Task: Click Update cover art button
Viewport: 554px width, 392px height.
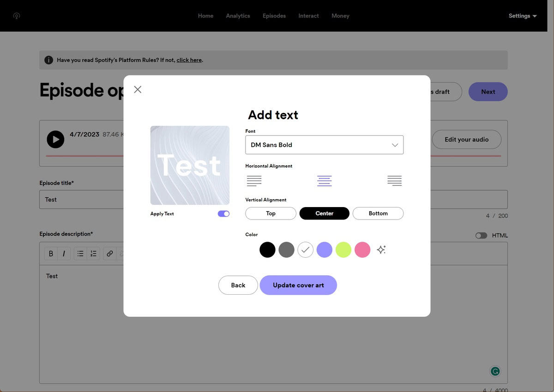Action: (298, 285)
